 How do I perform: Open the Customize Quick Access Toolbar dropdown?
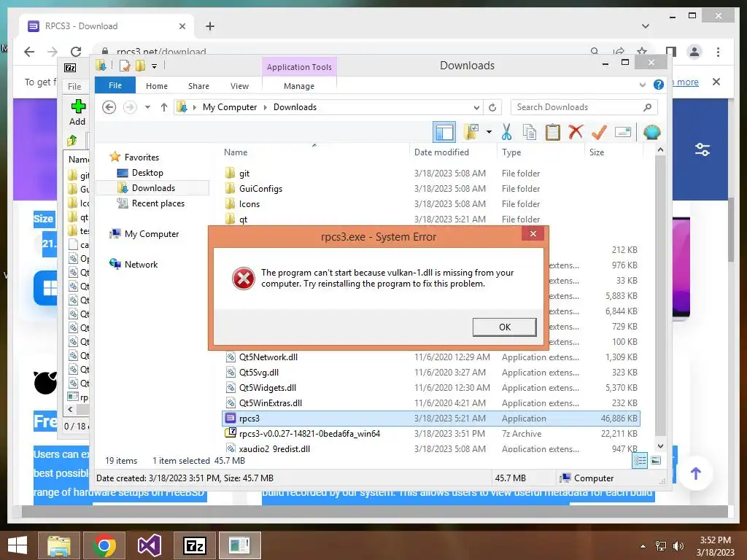(x=155, y=66)
